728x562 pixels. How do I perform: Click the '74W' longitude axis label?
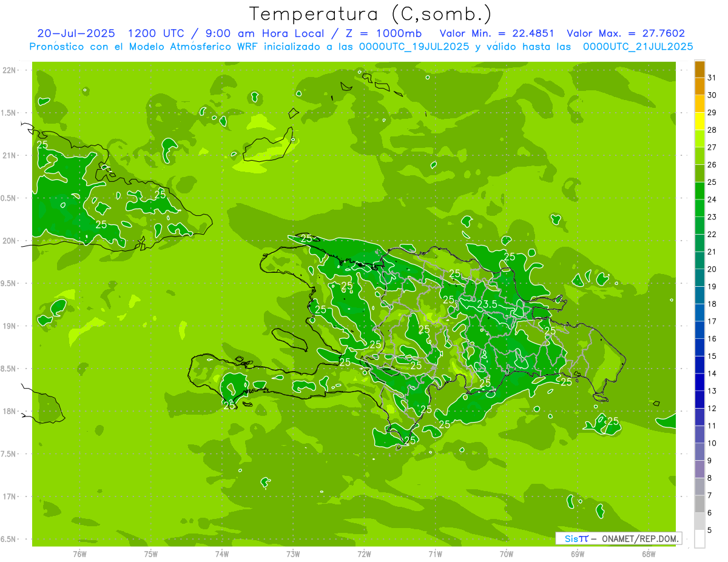coord(221,554)
